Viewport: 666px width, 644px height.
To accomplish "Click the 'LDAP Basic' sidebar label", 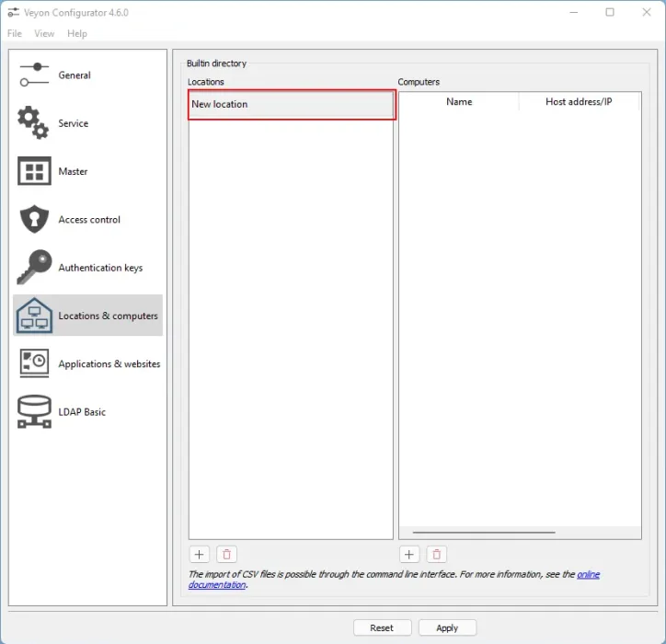I will tap(82, 412).
